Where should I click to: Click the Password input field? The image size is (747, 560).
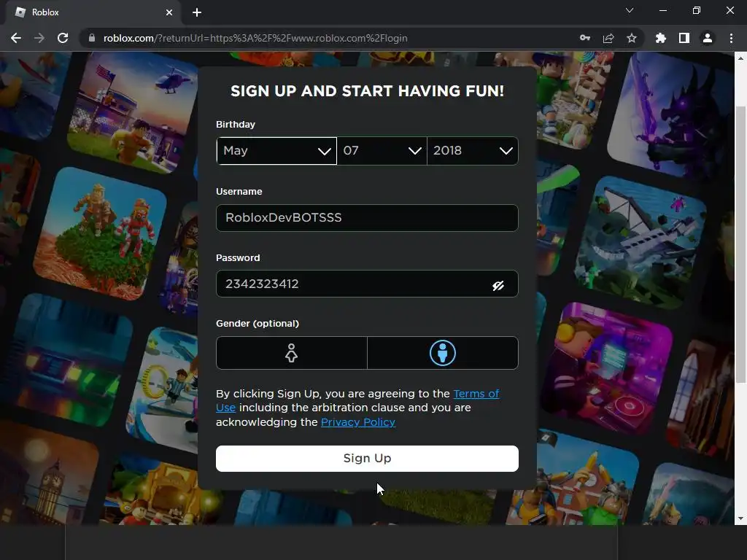pos(367,284)
